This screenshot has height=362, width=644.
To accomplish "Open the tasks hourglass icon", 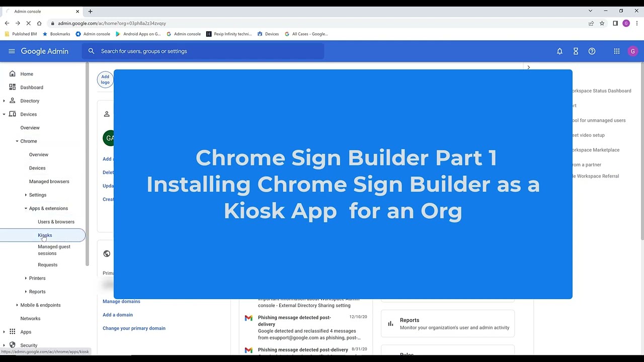I will (x=576, y=51).
